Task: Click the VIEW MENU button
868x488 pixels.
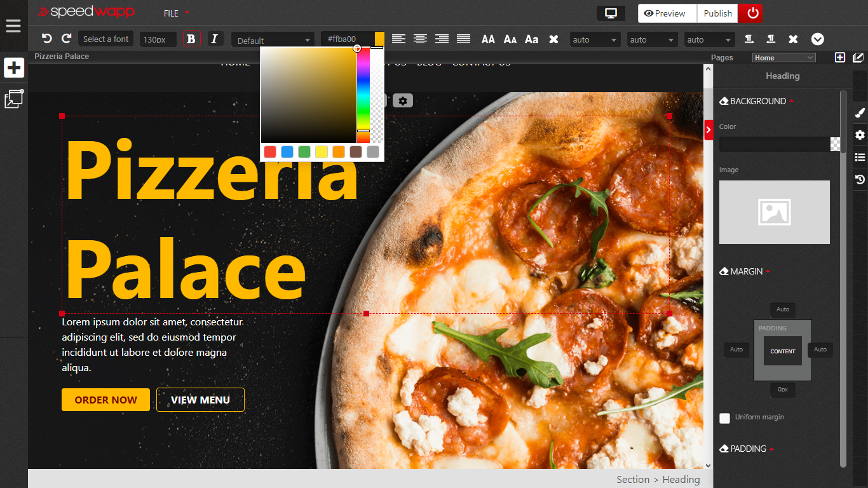Action: [200, 400]
